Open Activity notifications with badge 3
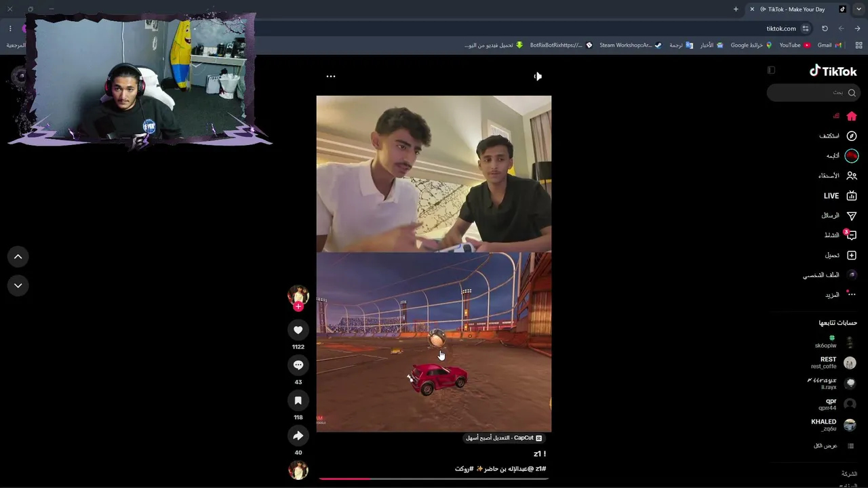The width and height of the screenshot is (868, 488). coord(851,235)
